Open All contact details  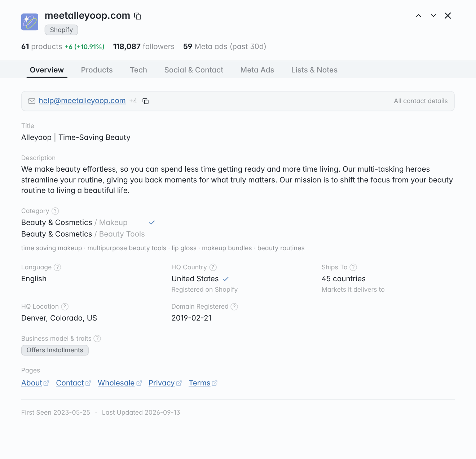pos(420,101)
